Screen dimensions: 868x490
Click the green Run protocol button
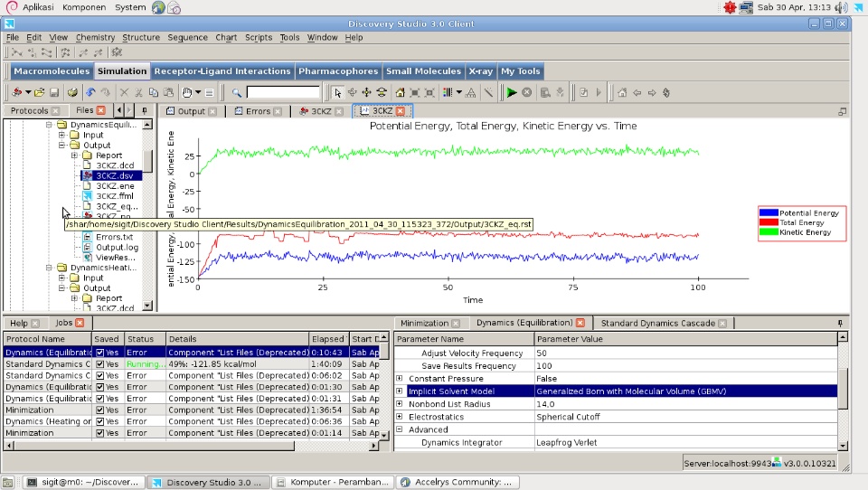pyautogui.click(x=512, y=92)
